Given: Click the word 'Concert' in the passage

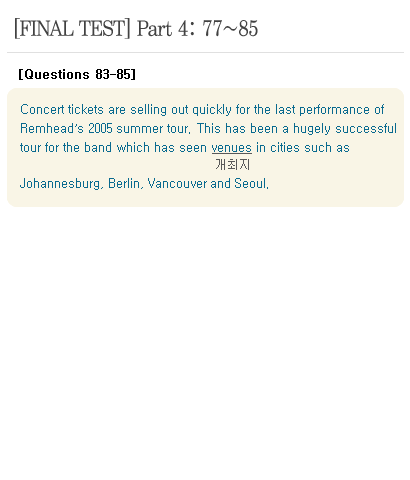Looking at the screenshot, I should (42, 109).
